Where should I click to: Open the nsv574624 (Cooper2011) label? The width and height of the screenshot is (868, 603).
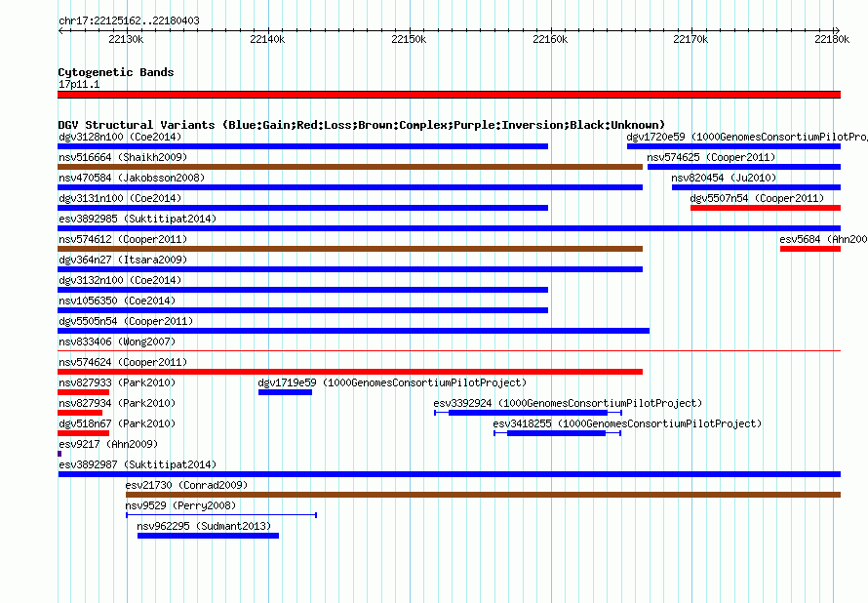pyautogui.click(x=123, y=362)
